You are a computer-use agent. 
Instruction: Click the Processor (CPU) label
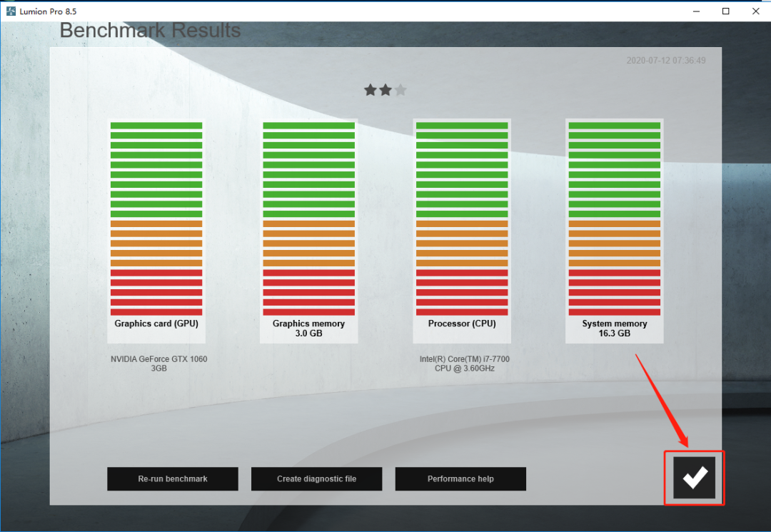point(462,323)
